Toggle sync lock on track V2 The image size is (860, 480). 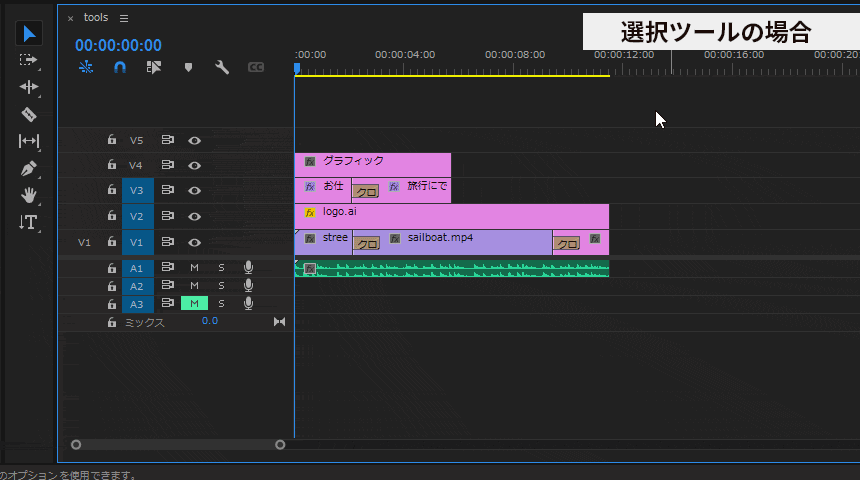pos(167,216)
